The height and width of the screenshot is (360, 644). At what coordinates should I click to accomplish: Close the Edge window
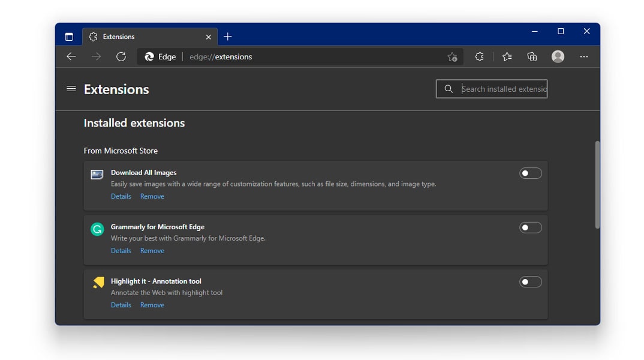click(586, 31)
